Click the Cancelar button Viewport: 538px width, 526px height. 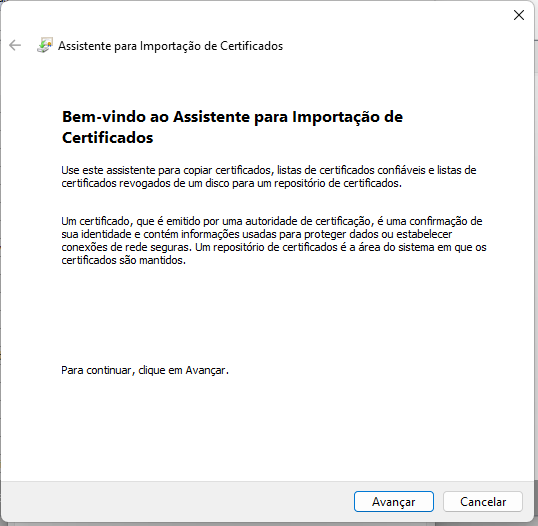pyautogui.click(x=483, y=502)
